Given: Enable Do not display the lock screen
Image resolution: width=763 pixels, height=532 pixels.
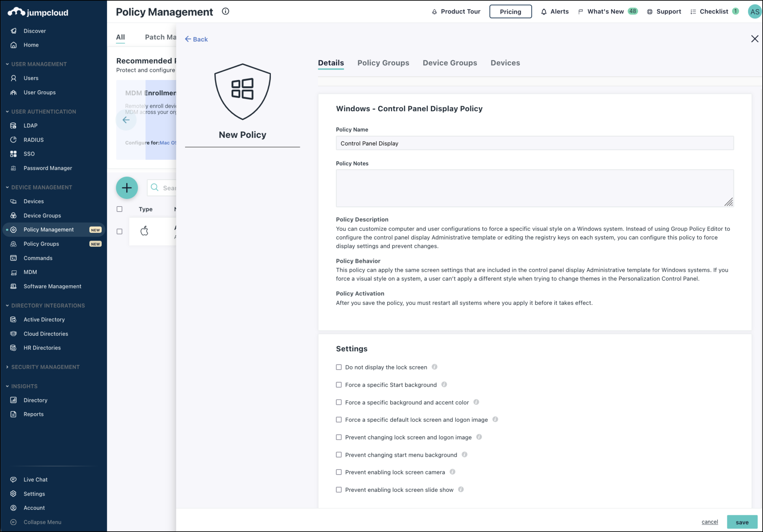Looking at the screenshot, I should click(x=339, y=367).
